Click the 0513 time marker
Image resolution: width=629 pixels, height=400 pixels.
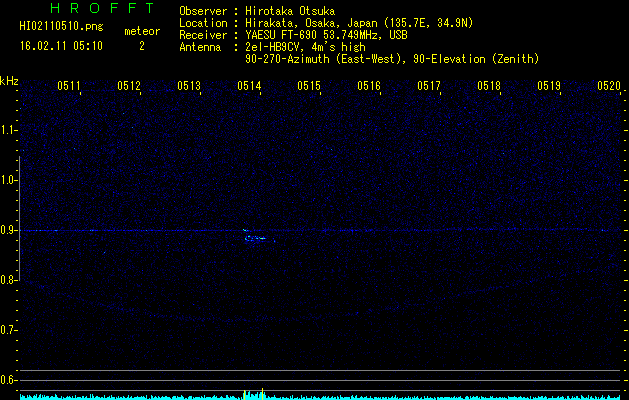(189, 85)
